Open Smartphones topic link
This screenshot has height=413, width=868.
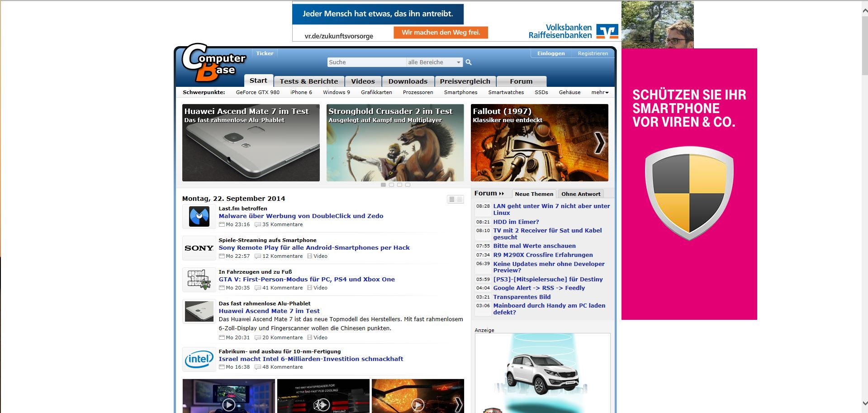pyautogui.click(x=460, y=92)
